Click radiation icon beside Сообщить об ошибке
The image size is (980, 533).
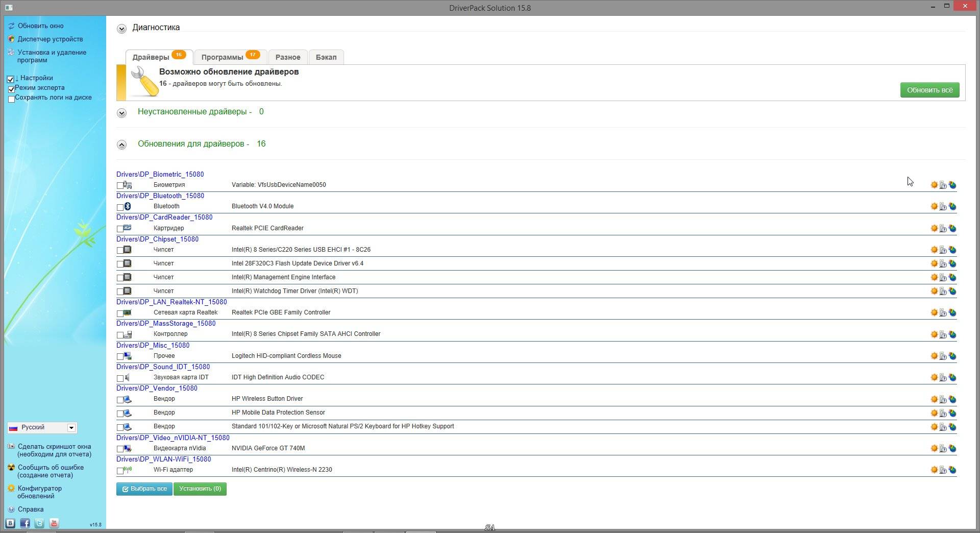click(x=11, y=467)
